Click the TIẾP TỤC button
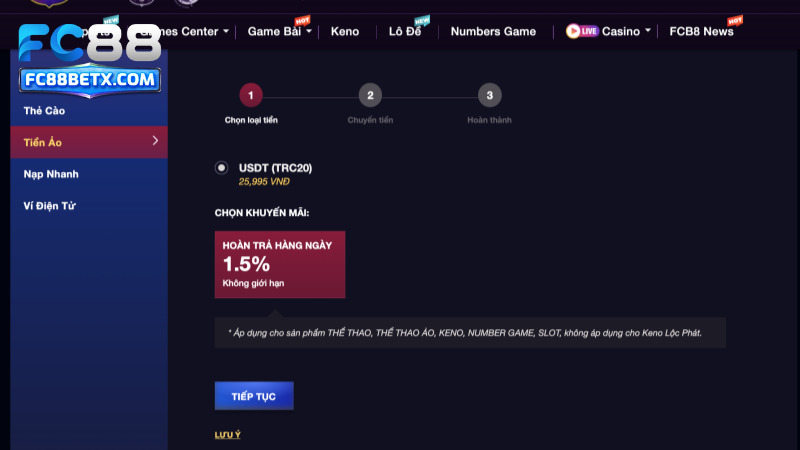 254,396
